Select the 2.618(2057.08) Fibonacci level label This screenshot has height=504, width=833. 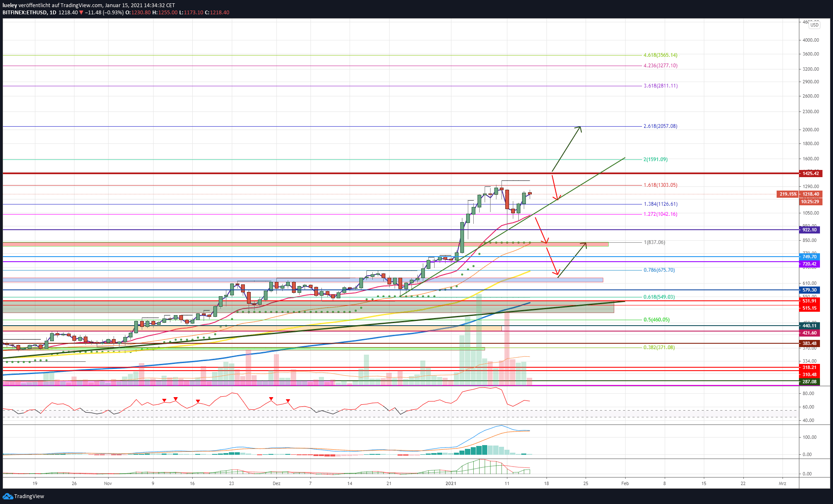660,126
